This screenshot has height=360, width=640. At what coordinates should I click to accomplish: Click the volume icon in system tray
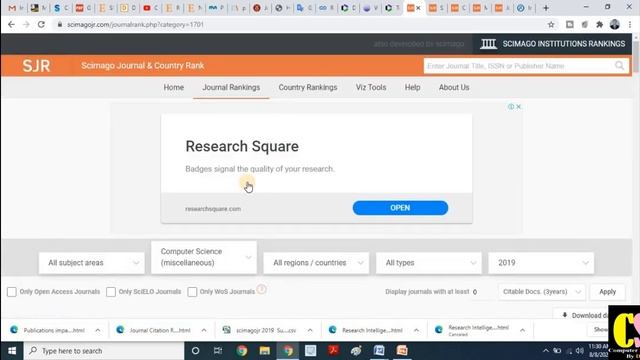click(579, 351)
